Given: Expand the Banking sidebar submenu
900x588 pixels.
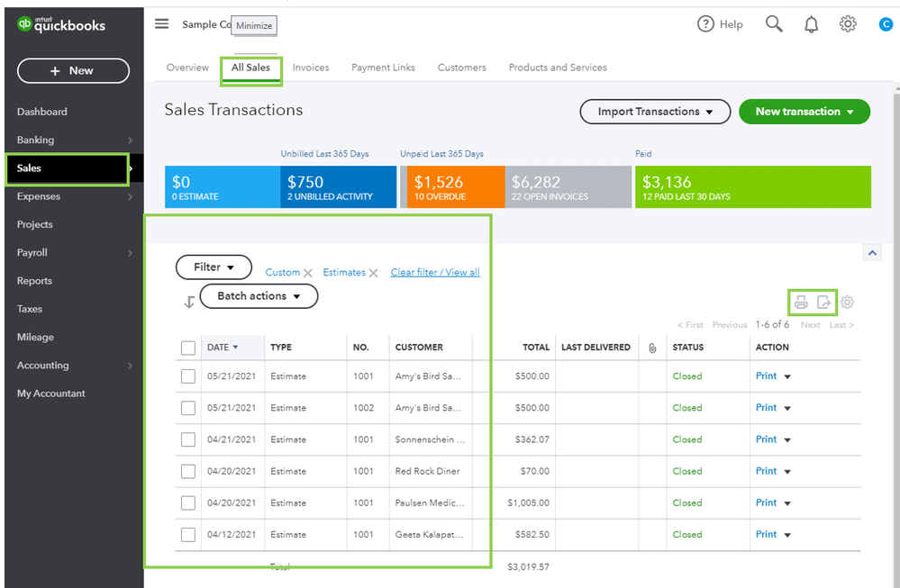Looking at the screenshot, I should [131, 140].
